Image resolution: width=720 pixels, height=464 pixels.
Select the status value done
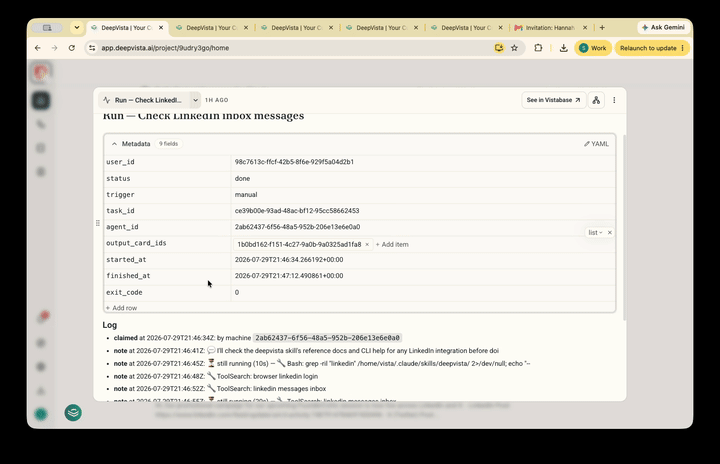(x=242, y=178)
